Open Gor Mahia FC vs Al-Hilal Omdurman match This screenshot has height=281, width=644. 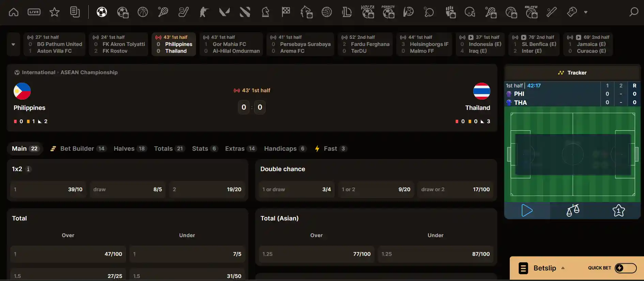coord(231,44)
